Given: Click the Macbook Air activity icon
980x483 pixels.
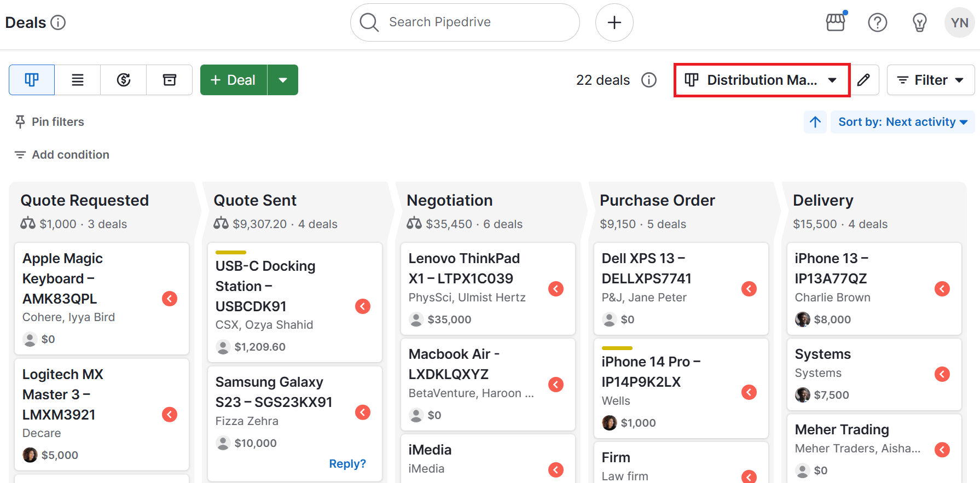Looking at the screenshot, I should point(556,385).
